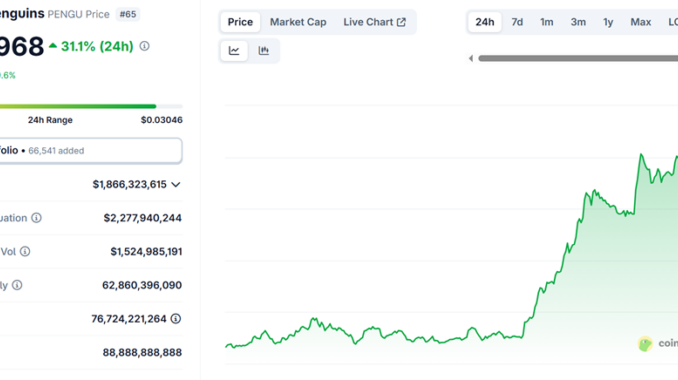Viewport: 678px width, 380px height.
Task: Show info icon beside Vol row
Action: click(25, 251)
